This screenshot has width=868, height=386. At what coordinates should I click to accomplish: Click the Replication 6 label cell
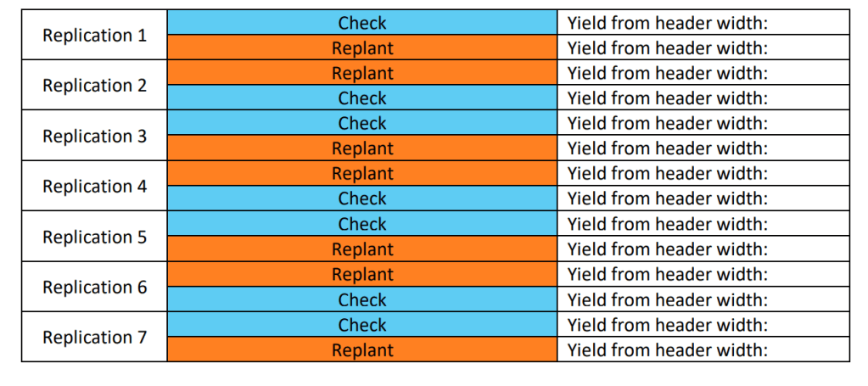[x=94, y=287]
